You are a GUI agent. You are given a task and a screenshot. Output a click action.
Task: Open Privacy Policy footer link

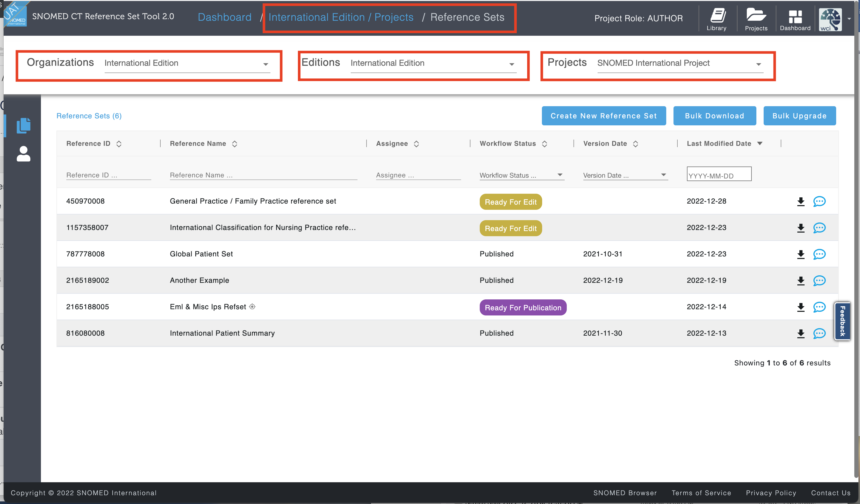point(771,493)
